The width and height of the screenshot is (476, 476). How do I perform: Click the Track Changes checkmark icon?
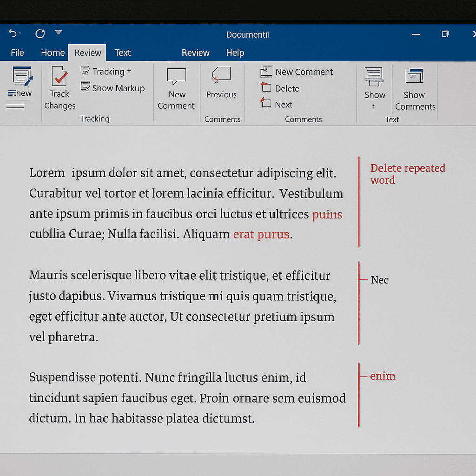pos(59,76)
